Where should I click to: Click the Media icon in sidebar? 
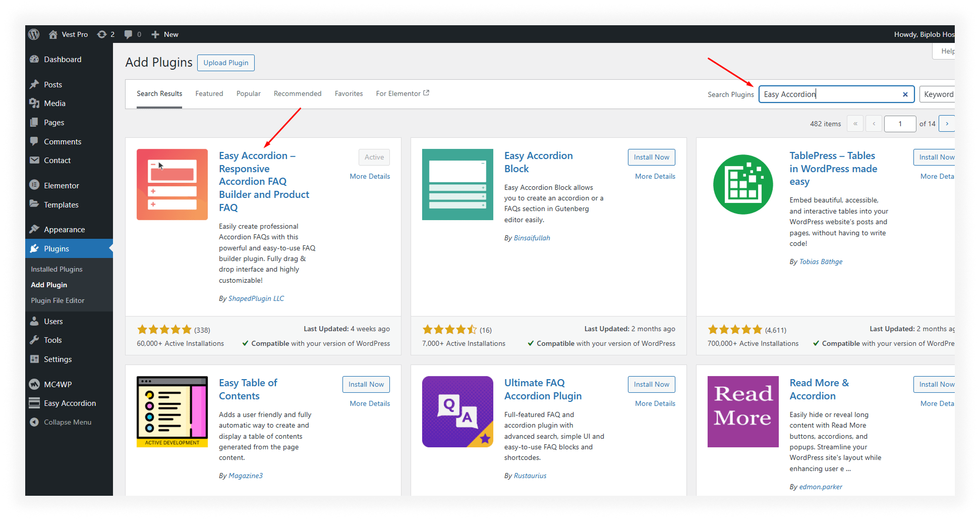(x=34, y=103)
